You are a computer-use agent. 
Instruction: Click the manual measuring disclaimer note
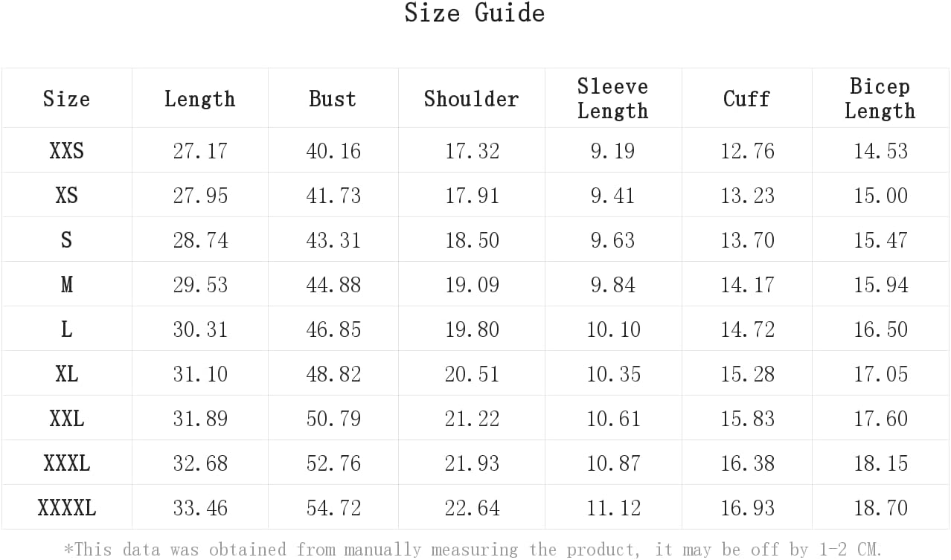pos(473,550)
